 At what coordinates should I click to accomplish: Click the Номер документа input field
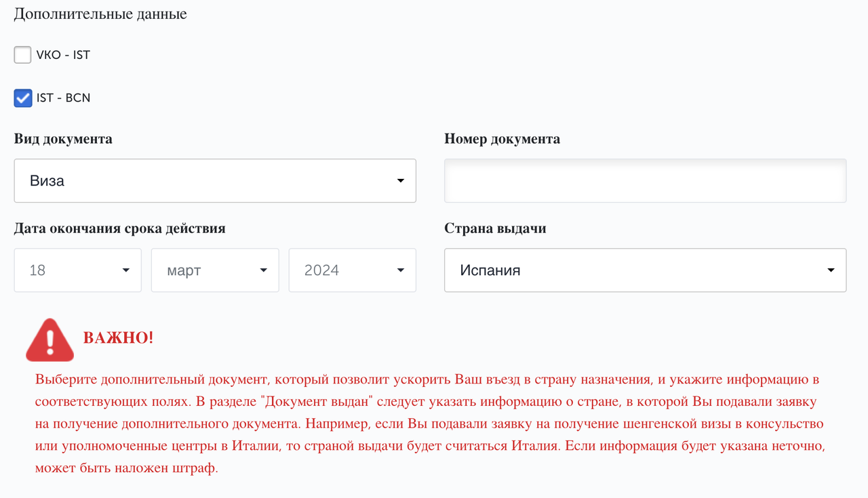tap(645, 181)
